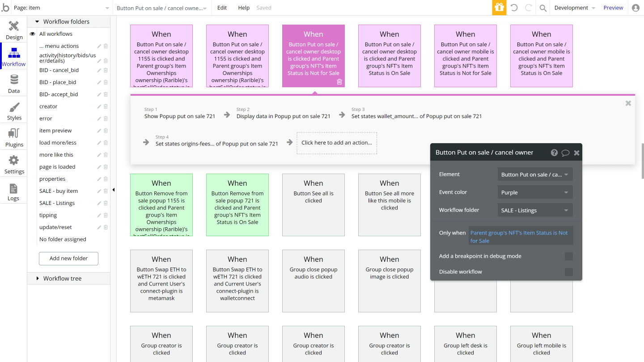The image size is (644, 362).
Task: Enable the Add a breakpoint in debug mode checkbox
Action: [x=568, y=256]
